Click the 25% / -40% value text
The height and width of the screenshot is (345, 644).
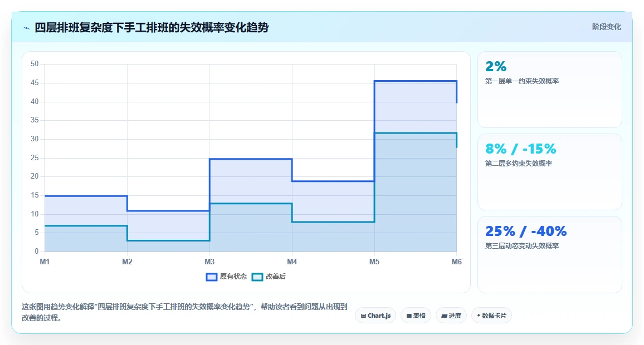pos(526,231)
